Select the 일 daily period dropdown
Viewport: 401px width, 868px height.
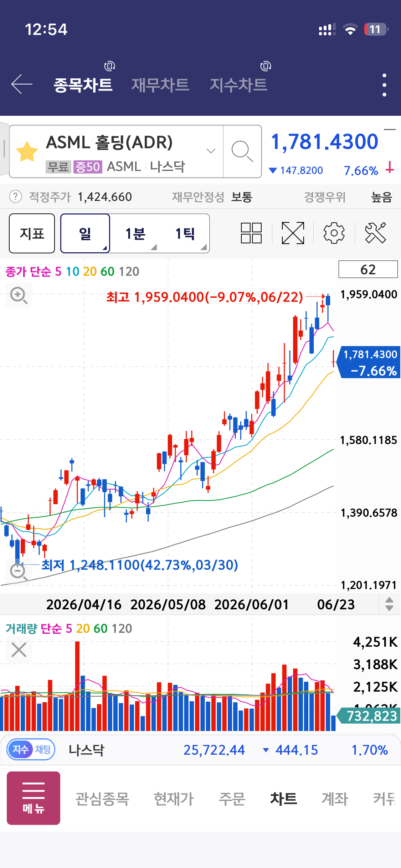(85, 233)
